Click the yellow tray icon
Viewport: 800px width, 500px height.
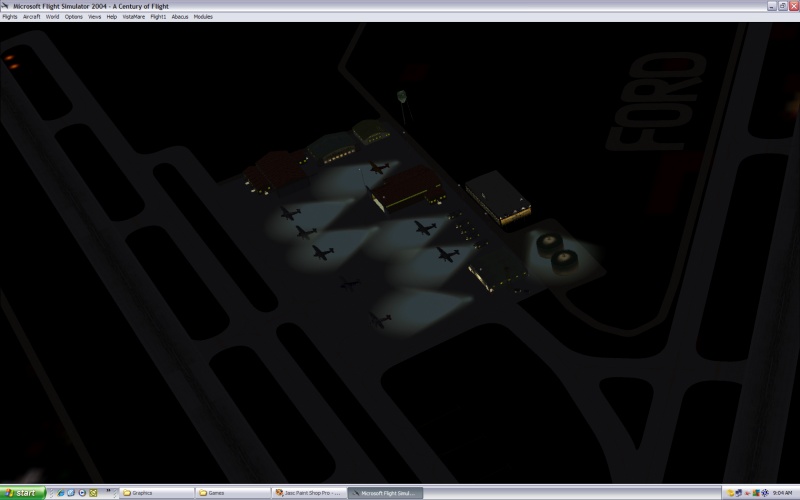pos(730,493)
